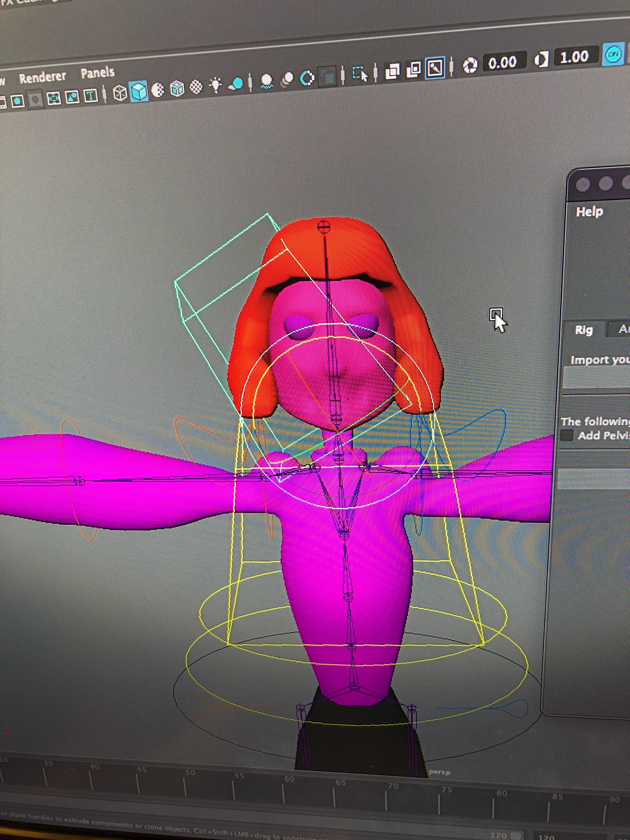Viewport: 630px width, 840px height.
Task: Click the X-Ray display icon
Action: point(393,71)
